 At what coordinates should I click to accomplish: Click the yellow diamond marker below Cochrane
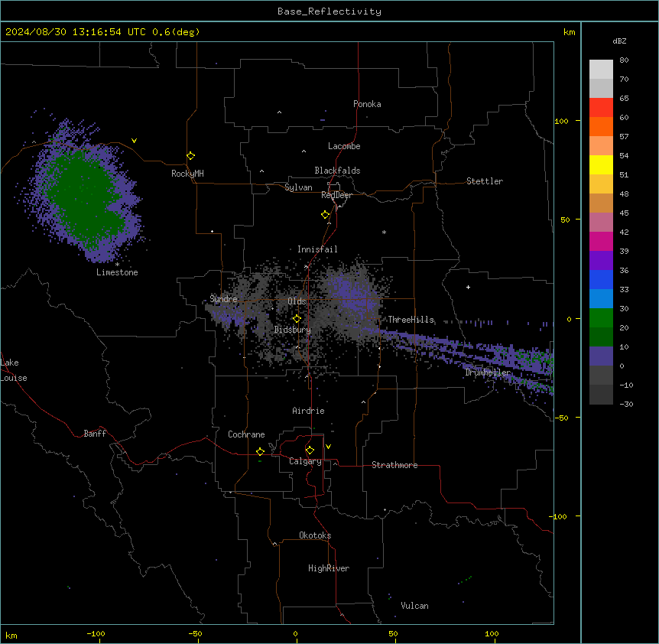pos(260,451)
